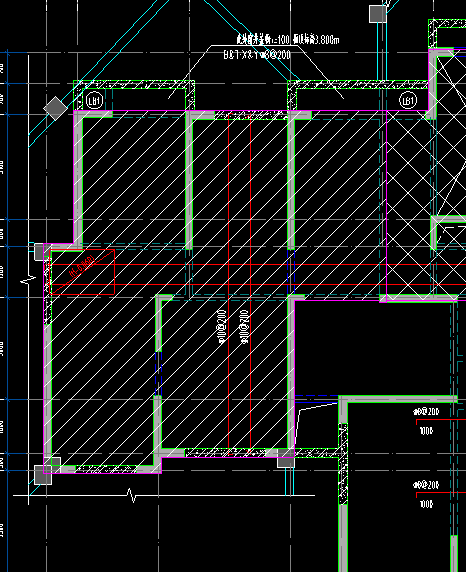This screenshot has height=572, width=466.
Task: Click the slab note ending in 3.800m
Action: [288, 39]
